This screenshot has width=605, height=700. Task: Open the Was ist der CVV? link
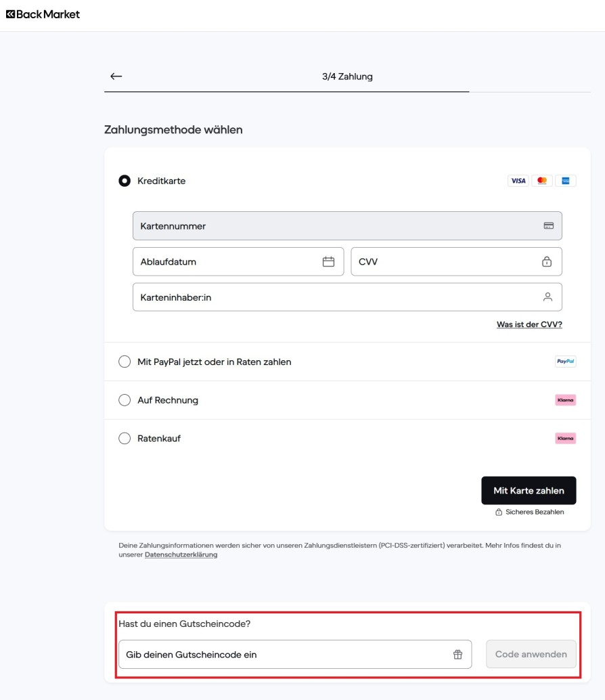529,325
